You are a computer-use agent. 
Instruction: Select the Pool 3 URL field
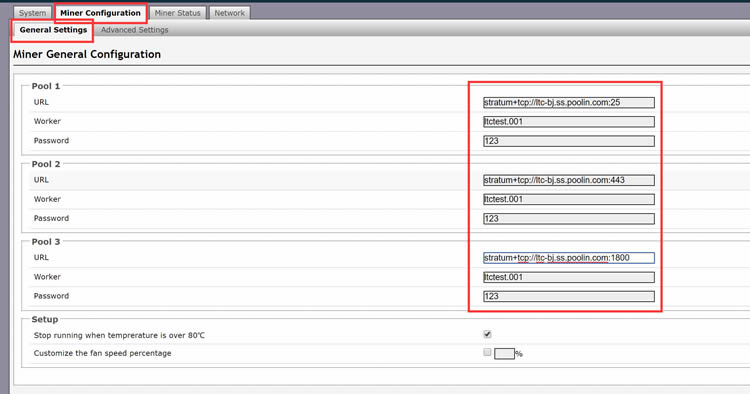[x=569, y=258]
